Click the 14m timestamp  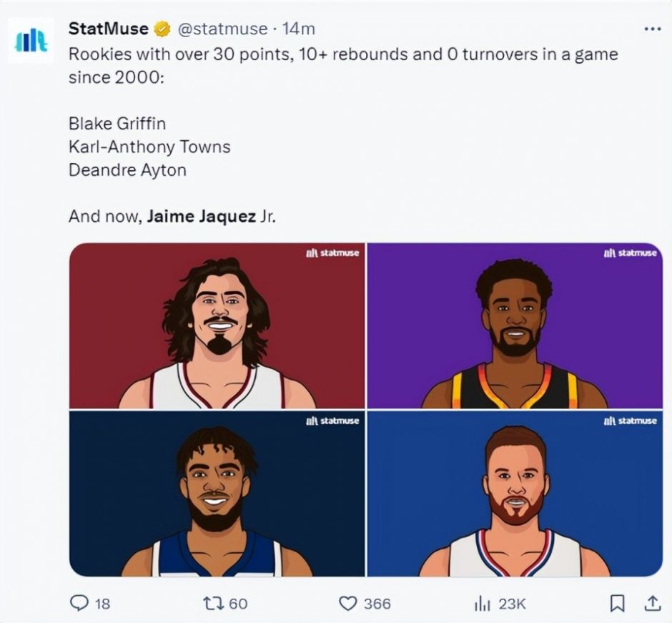[299, 29]
